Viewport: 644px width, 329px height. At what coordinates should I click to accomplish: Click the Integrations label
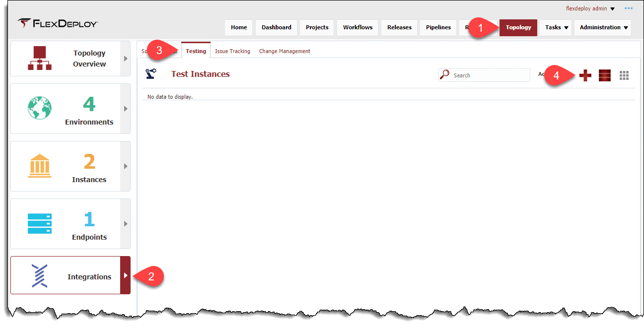89,277
